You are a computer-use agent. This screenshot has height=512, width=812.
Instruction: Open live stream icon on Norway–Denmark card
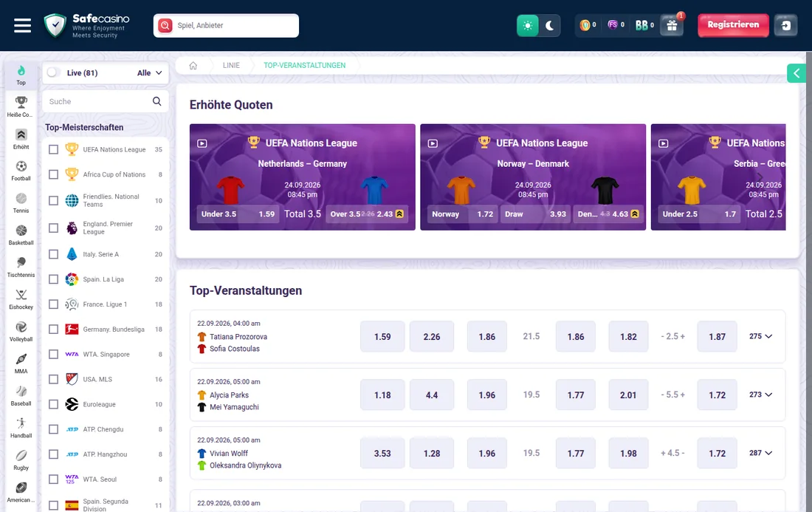coord(433,143)
